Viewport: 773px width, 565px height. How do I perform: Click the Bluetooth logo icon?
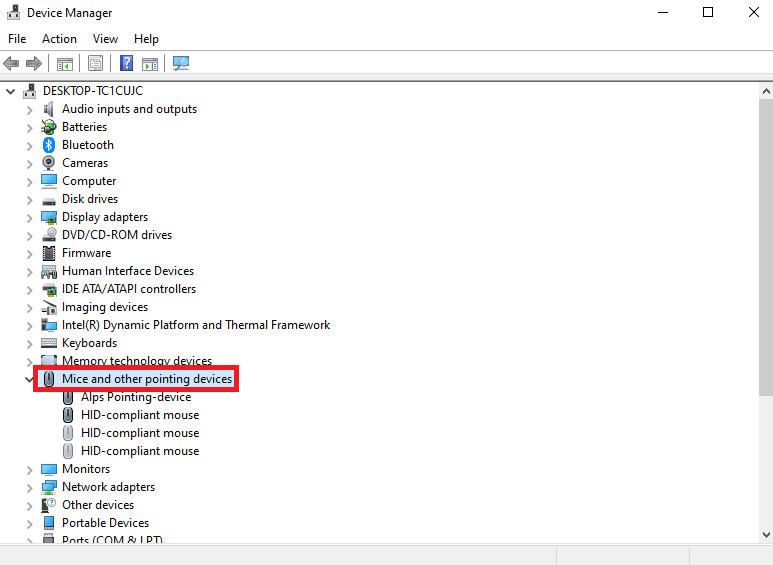(48, 145)
